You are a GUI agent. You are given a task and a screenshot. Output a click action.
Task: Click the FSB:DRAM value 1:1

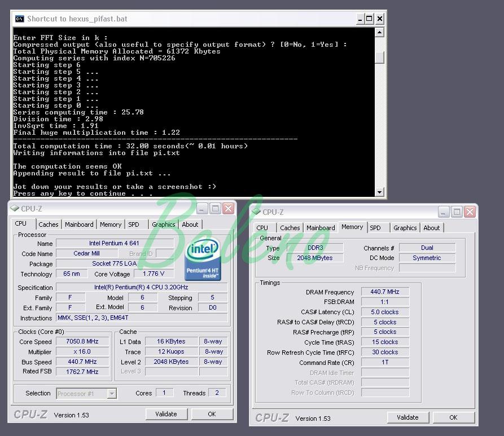385,302
